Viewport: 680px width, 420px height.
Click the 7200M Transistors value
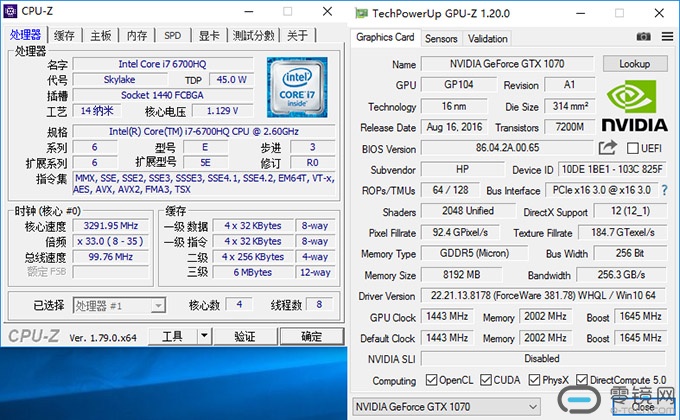(570, 127)
